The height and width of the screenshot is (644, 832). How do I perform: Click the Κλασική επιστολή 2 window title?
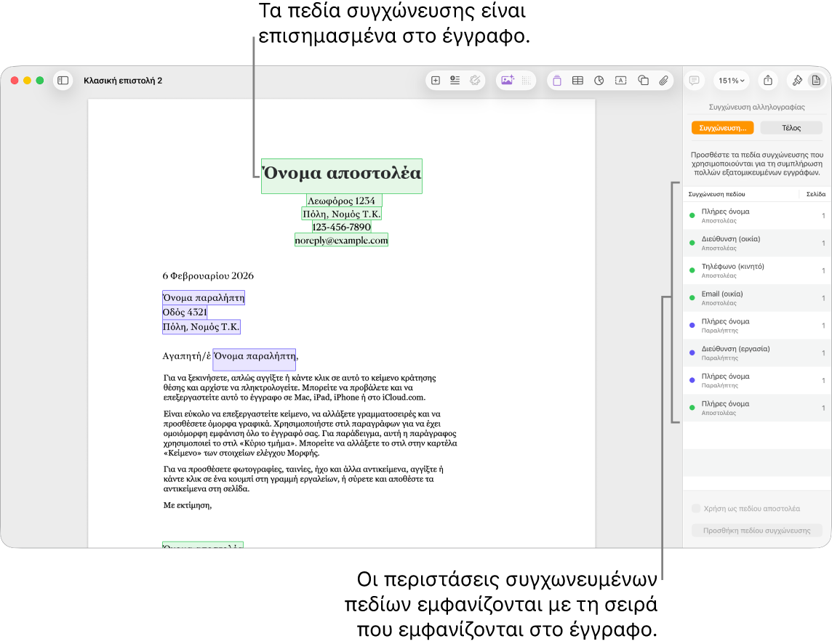pos(123,81)
